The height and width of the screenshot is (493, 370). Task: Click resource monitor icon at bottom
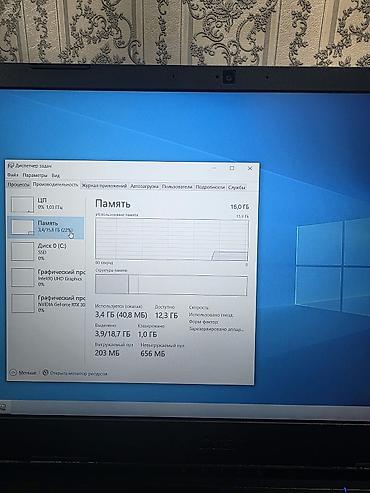point(46,373)
